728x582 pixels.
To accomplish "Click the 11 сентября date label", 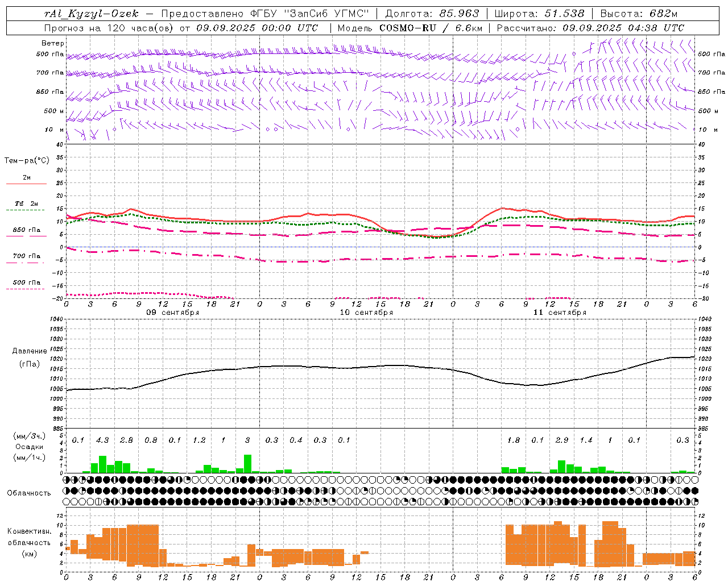I will coord(560,313).
